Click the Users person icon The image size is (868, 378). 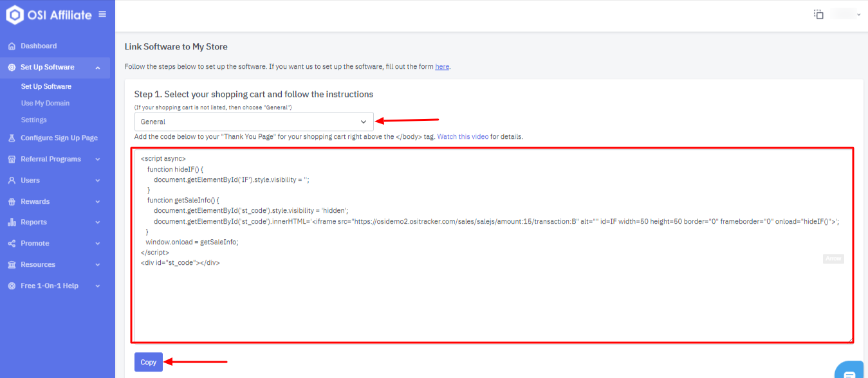point(12,181)
